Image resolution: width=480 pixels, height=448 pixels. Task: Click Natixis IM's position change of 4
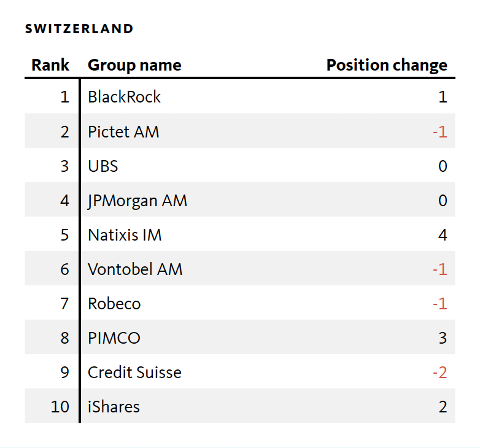443,234
